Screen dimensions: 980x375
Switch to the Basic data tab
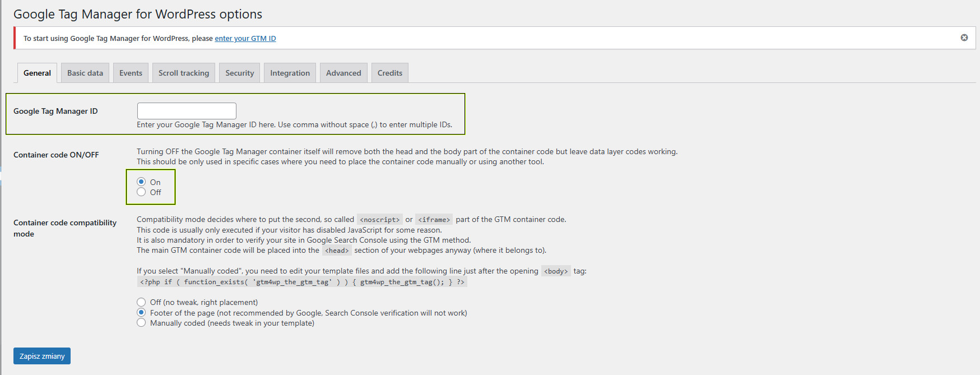pos(85,73)
